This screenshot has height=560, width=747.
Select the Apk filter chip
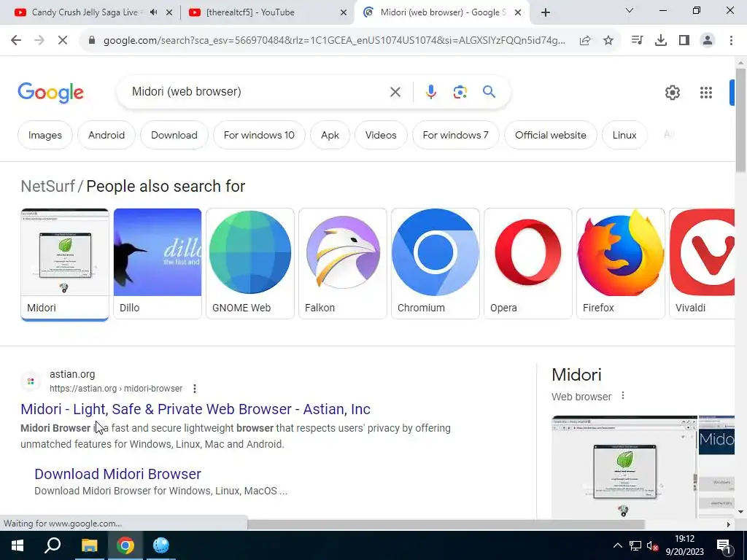(x=330, y=135)
